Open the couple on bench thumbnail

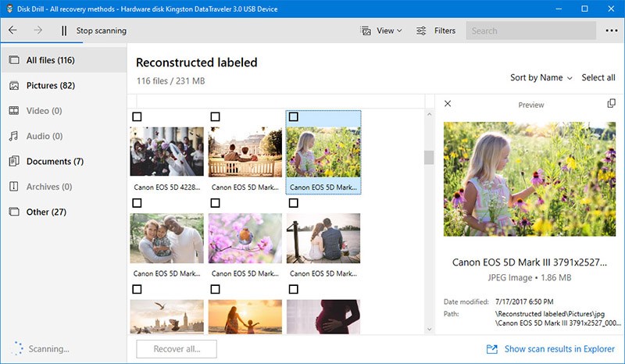pyautogui.click(x=245, y=152)
